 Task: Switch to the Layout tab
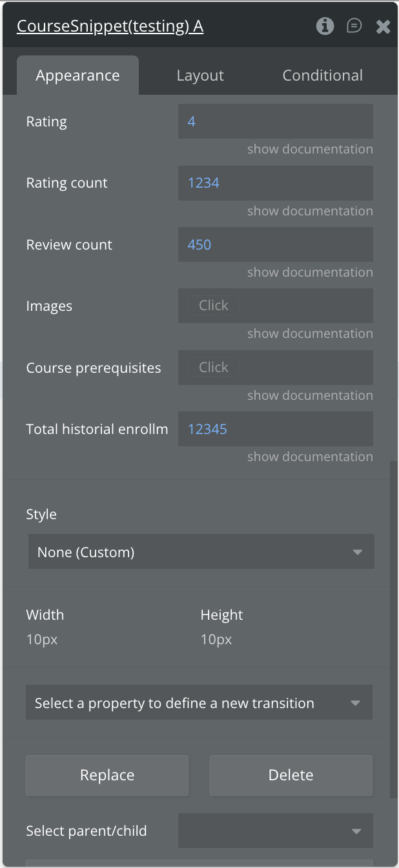200,75
